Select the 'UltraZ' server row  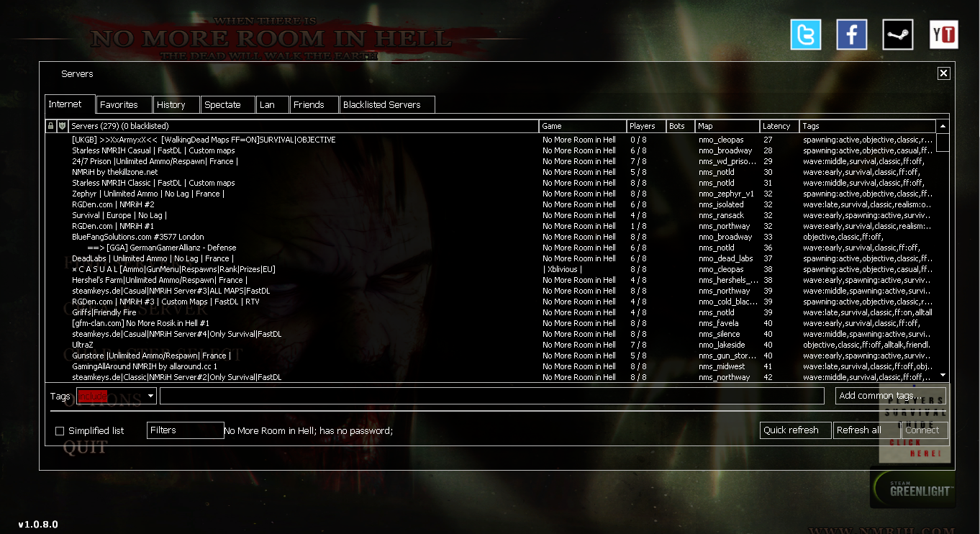coord(491,345)
